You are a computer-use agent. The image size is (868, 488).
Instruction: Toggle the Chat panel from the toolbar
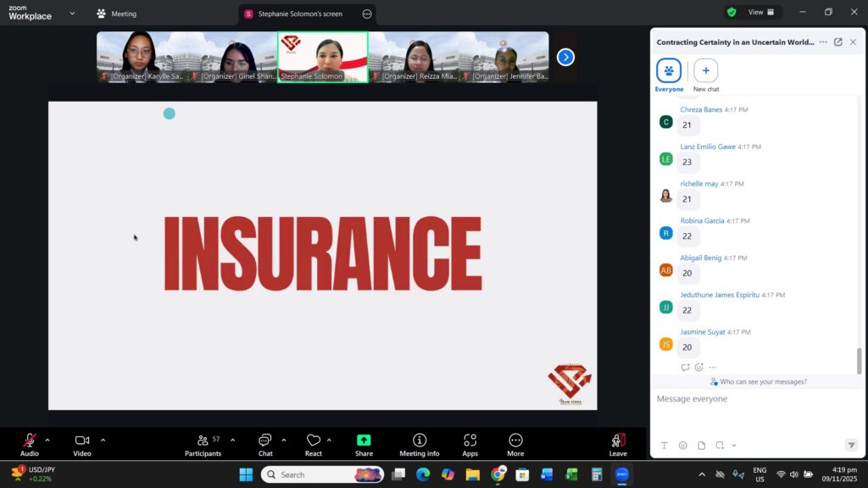265,441
